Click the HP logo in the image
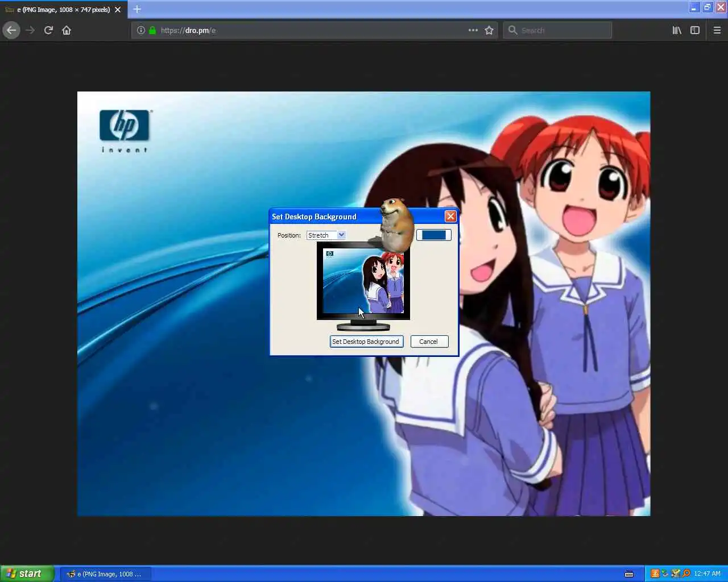Screen dimensions: 728x582 click(x=125, y=131)
